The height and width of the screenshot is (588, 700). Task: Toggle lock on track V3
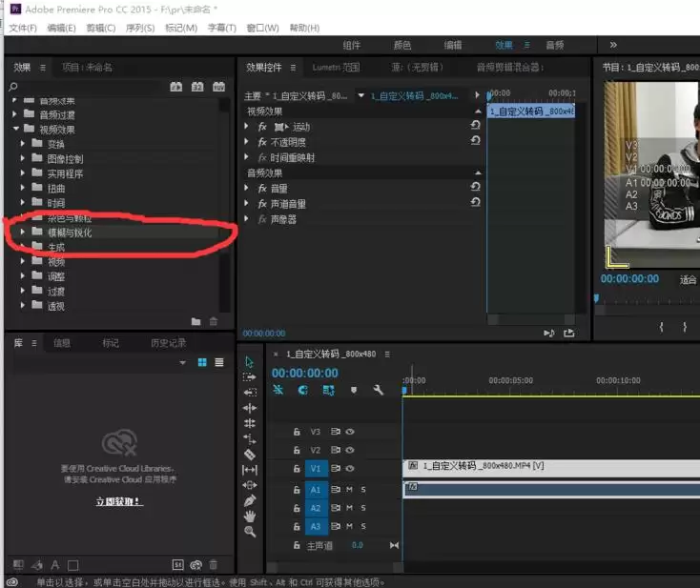click(x=297, y=432)
